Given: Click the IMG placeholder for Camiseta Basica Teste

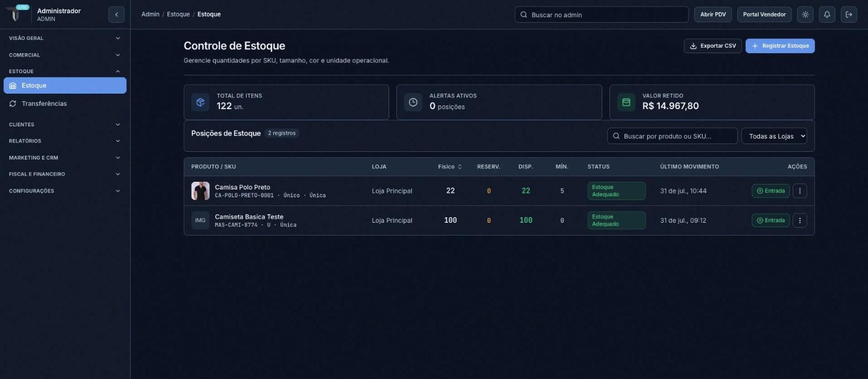Looking at the screenshot, I should click(200, 221).
